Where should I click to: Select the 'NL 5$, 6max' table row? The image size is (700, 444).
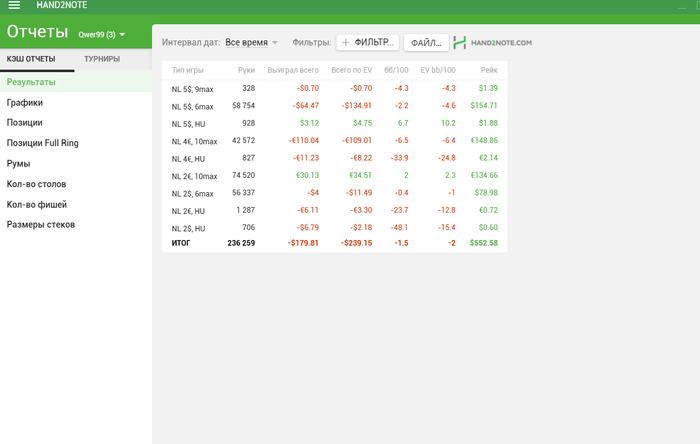[334, 105]
